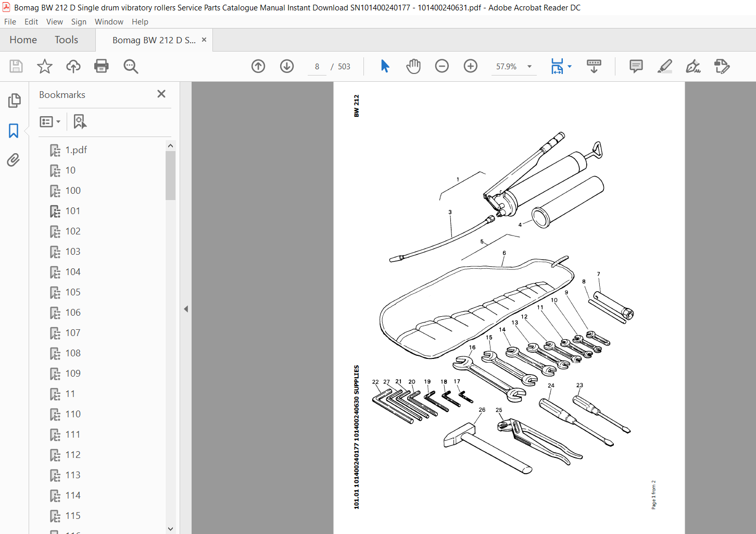Open the Sign menu

pos(79,22)
